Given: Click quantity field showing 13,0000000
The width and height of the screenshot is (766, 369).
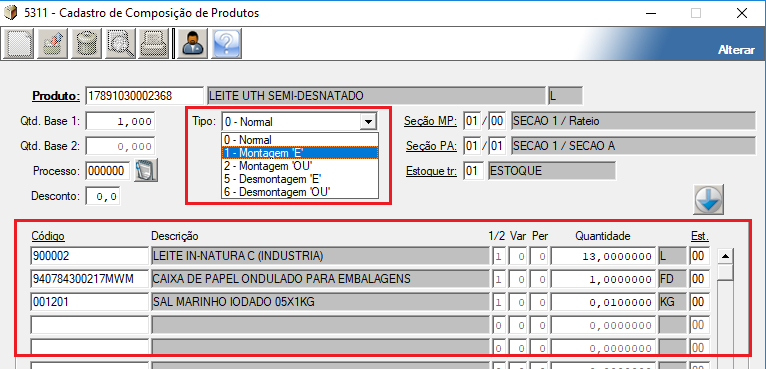Looking at the screenshot, I should [x=604, y=256].
